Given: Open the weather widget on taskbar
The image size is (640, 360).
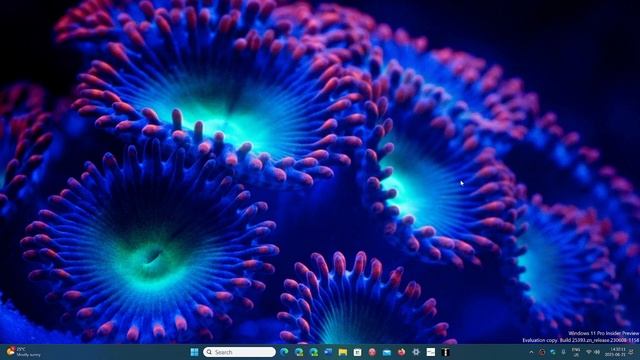Looking at the screenshot, I should tap(23, 352).
